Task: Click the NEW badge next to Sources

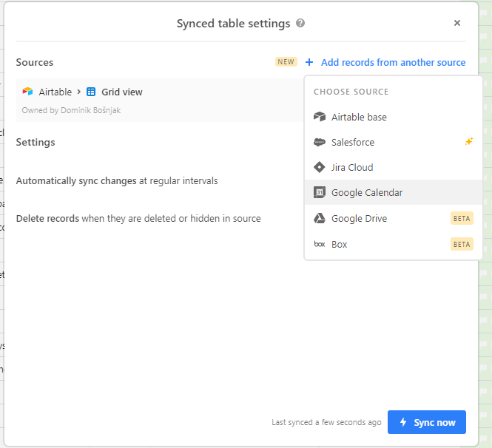Action: pyautogui.click(x=286, y=62)
